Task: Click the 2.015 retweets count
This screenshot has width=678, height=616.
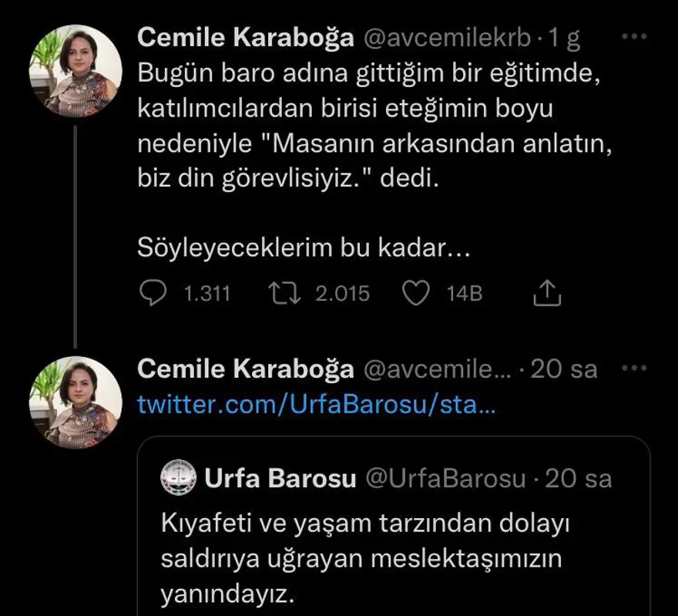Action: point(342,294)
